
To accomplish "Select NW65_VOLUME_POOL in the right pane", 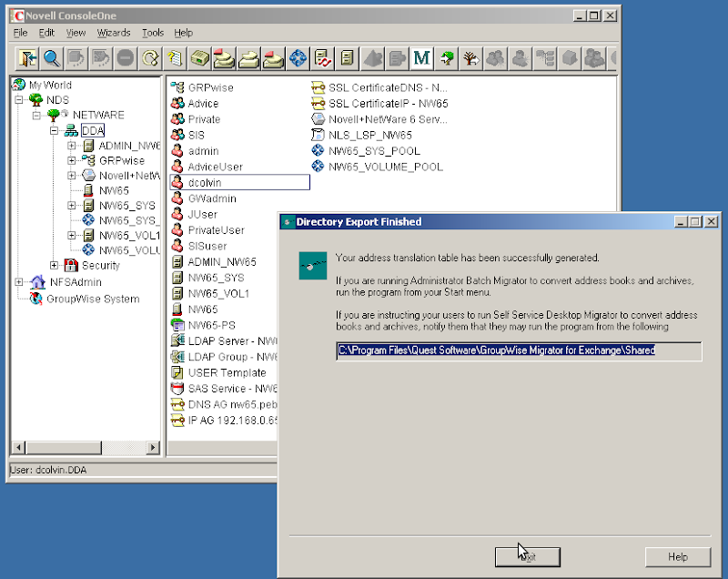I will click(385, 167).
